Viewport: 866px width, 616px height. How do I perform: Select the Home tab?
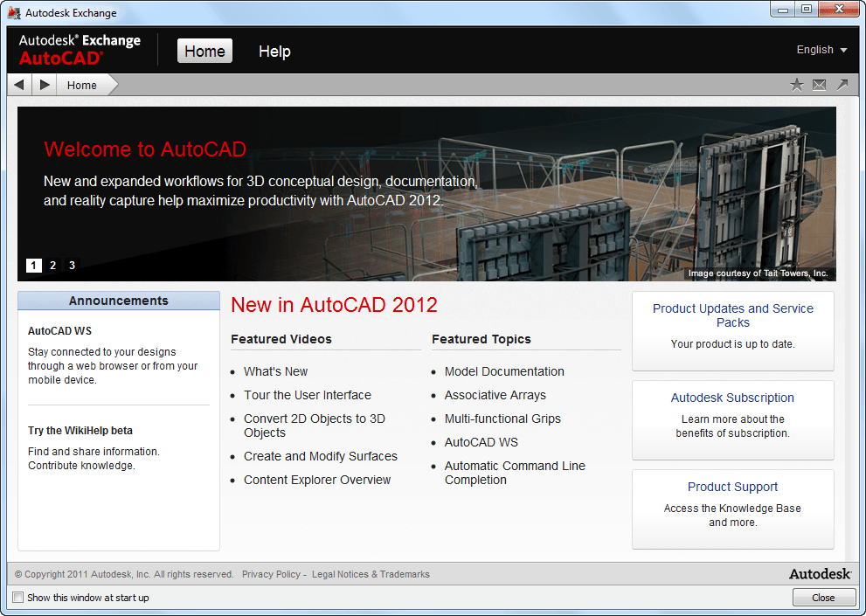coord(204,51)
